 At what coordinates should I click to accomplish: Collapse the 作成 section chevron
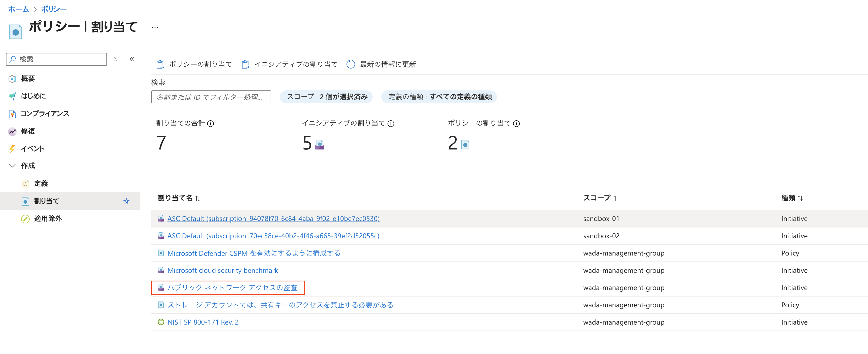(x=12, y=166)
